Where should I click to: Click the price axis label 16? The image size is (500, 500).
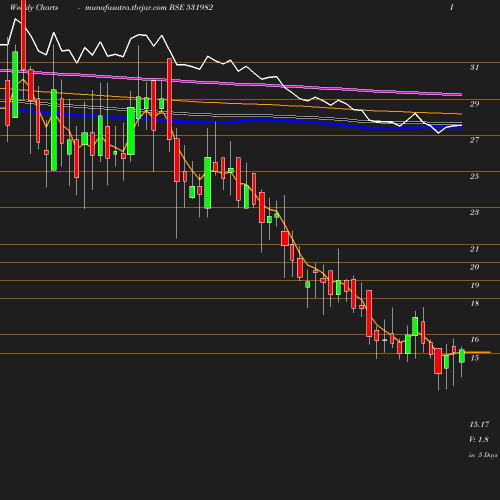coord(474,339)
